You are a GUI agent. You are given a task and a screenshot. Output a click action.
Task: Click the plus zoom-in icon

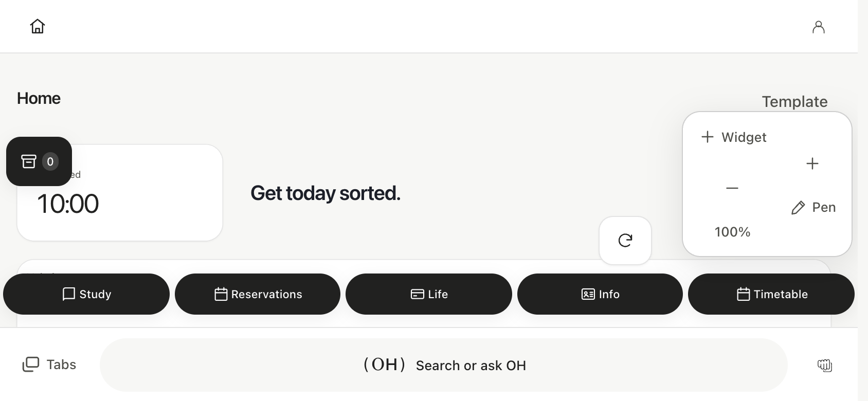812,163
